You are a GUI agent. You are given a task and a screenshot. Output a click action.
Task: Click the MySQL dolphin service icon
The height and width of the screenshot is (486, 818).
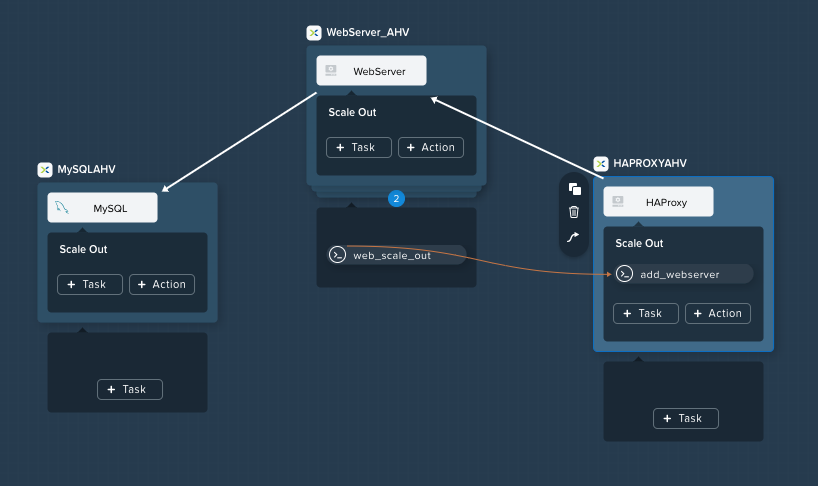point(62,208)
